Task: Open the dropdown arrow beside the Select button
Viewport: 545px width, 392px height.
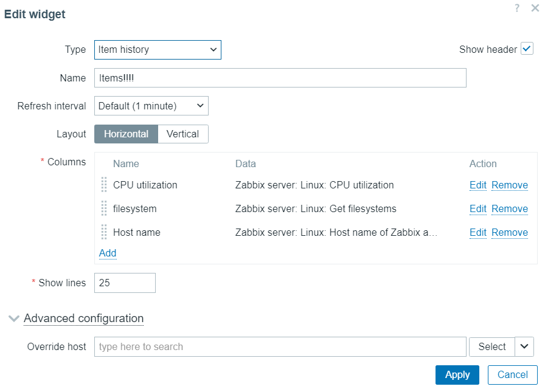Action: pos(524,346)
